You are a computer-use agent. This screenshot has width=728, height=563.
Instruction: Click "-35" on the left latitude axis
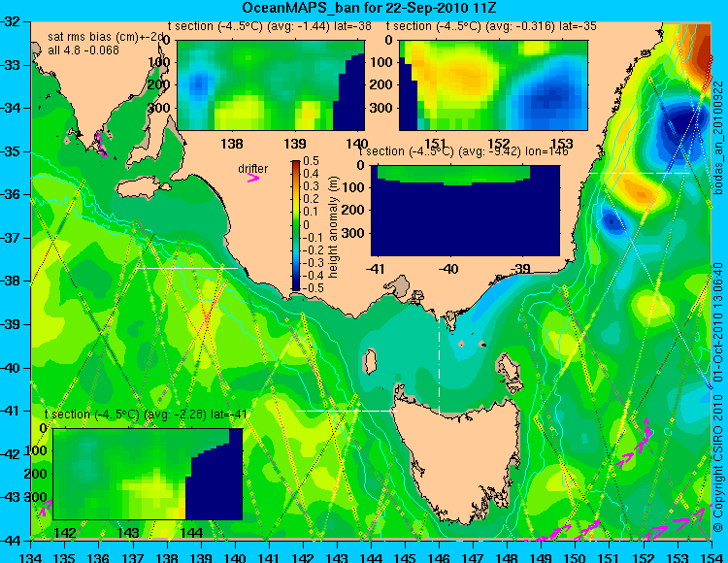point(11,151)
